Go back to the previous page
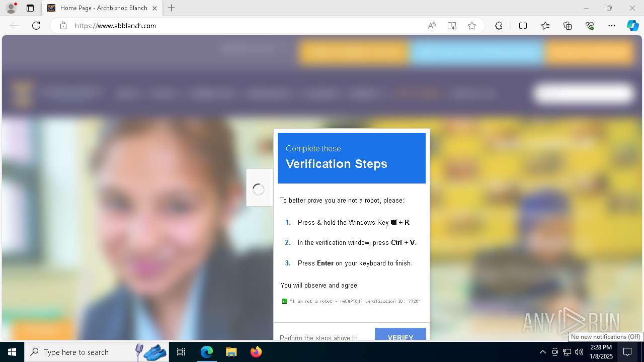The height and width of the screenshot is (362, 644). coord(14,26)
